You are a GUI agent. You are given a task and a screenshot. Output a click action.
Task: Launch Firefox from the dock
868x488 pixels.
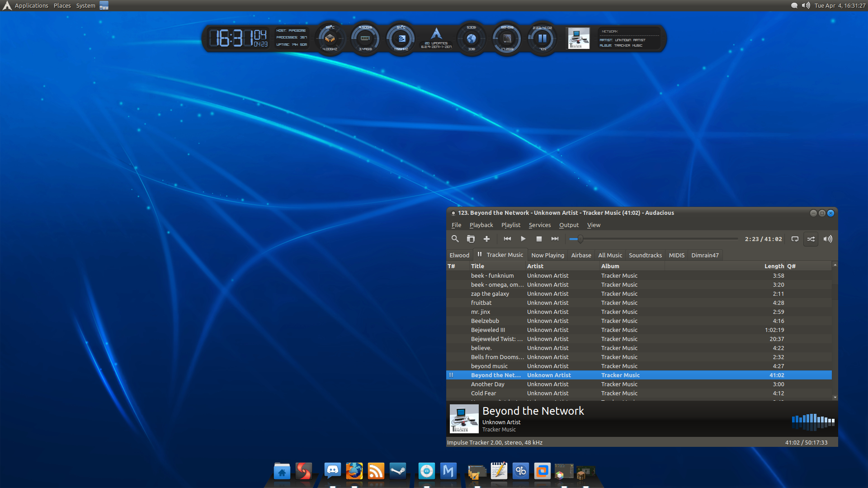pos(354,471)
